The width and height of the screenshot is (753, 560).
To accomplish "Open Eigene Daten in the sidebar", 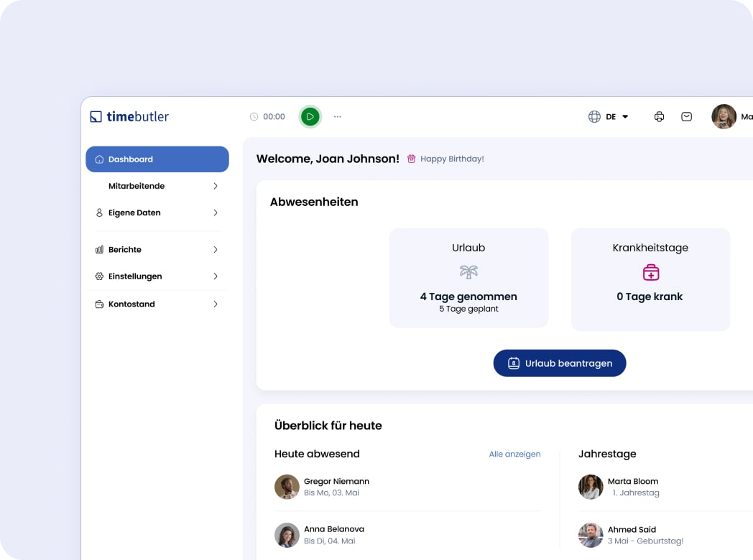I will click(134, 213).
